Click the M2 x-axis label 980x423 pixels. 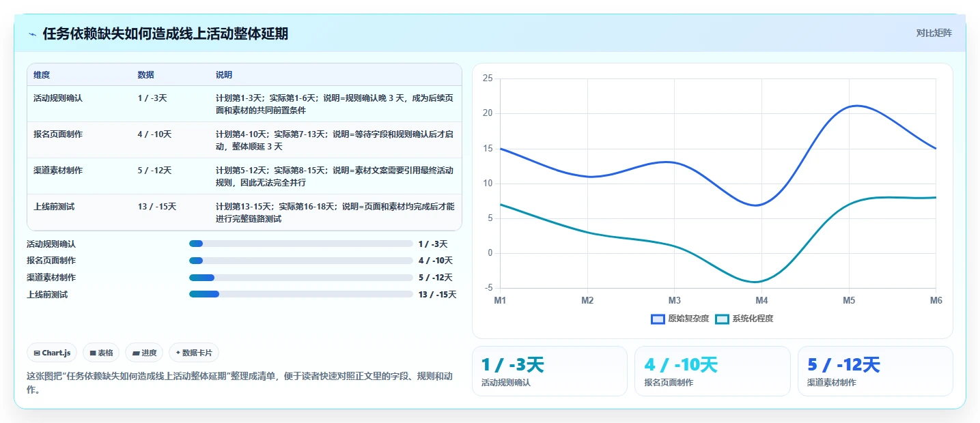point(587,300)
